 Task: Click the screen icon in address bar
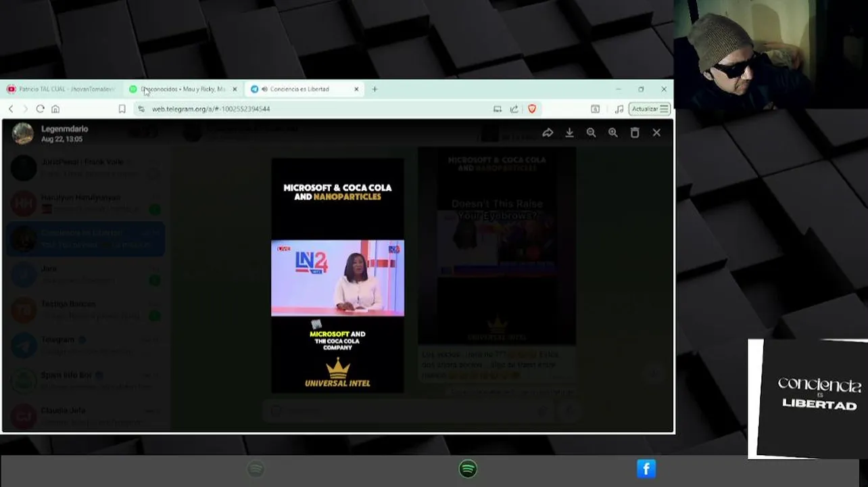[498, 109]
